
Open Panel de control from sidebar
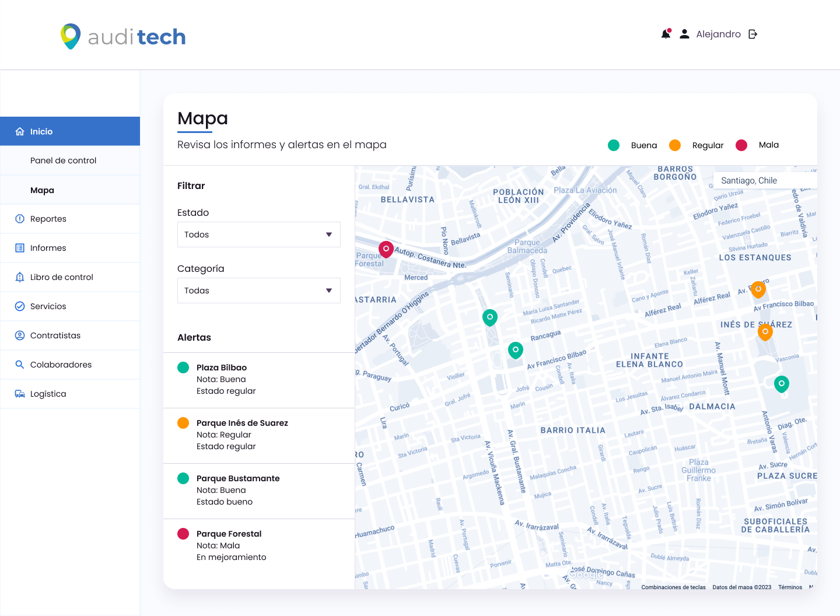coord(63,160)
